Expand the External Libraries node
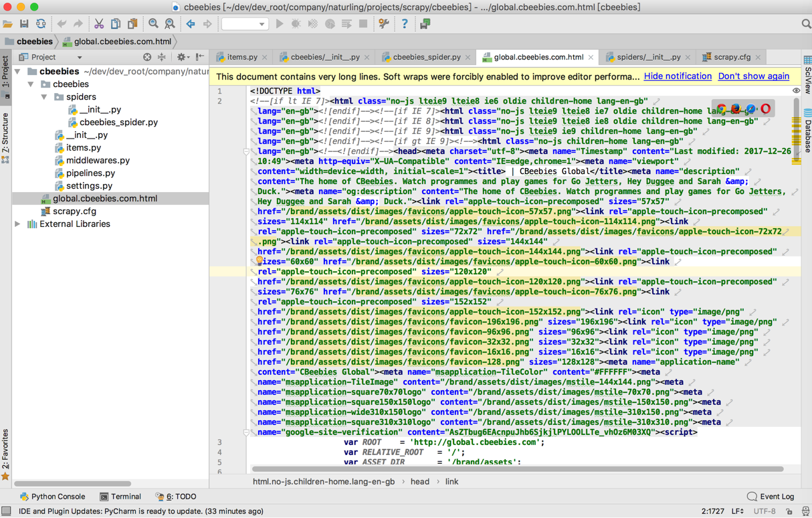This screenshot has height=518, width=812. [x=18, y=224]
